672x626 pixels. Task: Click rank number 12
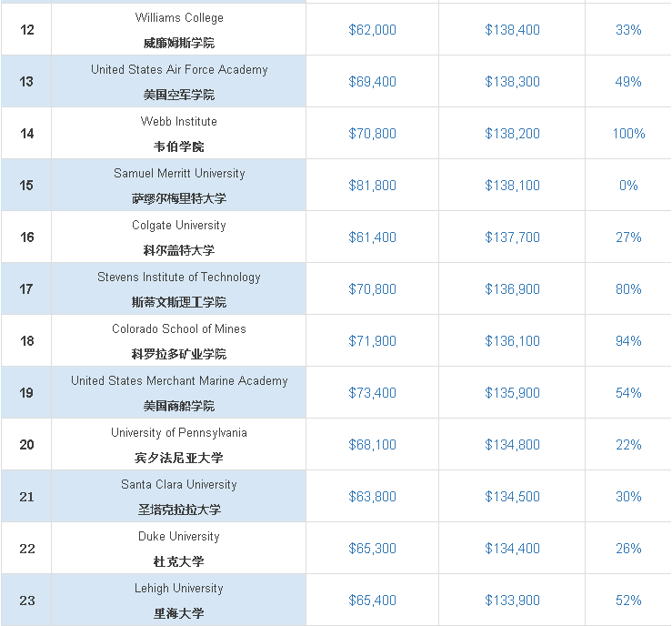26,30
